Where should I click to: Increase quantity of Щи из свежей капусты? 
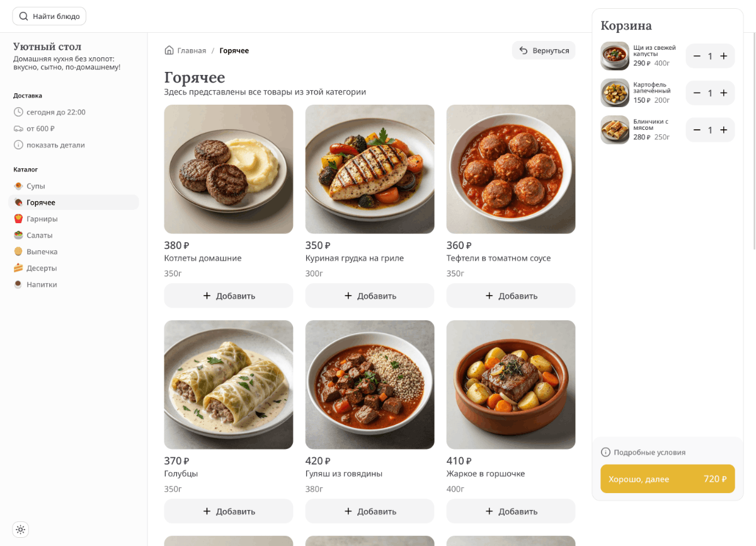click(723, 56)
